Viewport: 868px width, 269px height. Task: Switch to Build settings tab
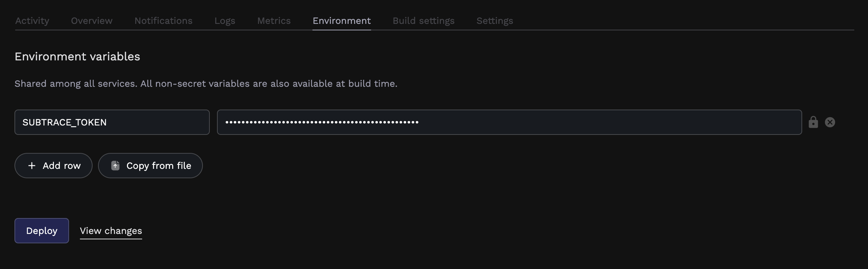point(424,21)
